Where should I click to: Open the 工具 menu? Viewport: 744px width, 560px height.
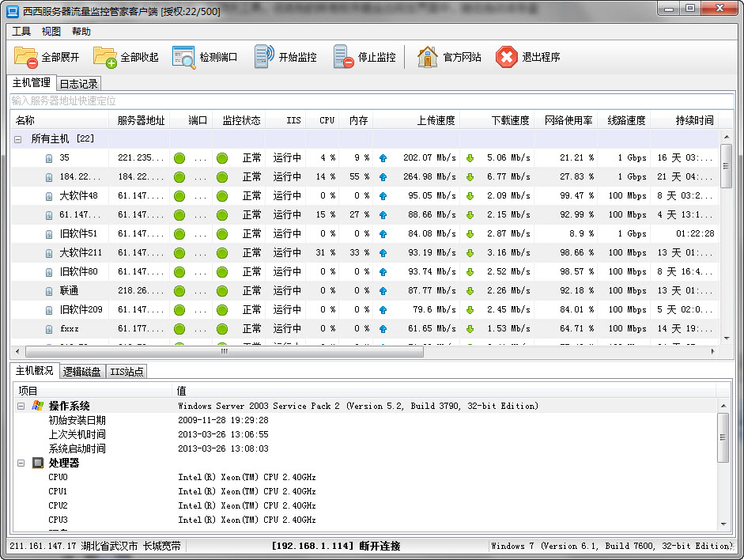tap(21, 32)
